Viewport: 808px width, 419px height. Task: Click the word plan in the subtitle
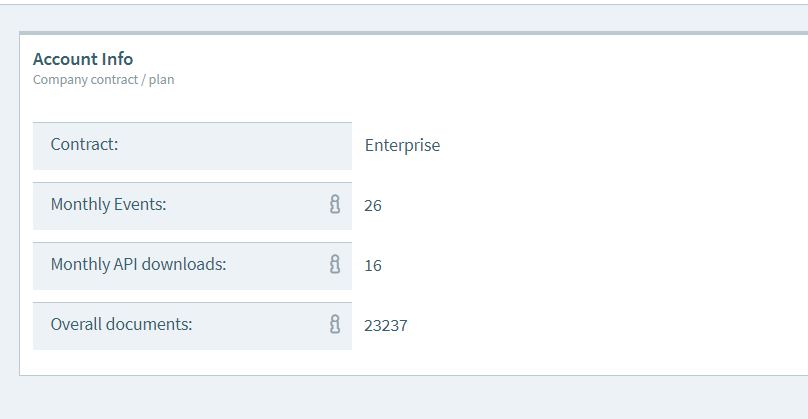click(161, 79)
